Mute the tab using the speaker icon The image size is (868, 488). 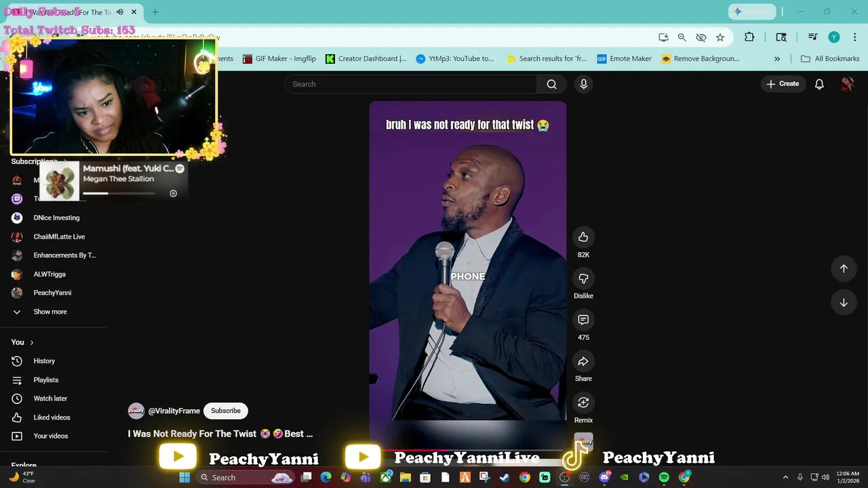pyautogui.click(x=120, y=12)
